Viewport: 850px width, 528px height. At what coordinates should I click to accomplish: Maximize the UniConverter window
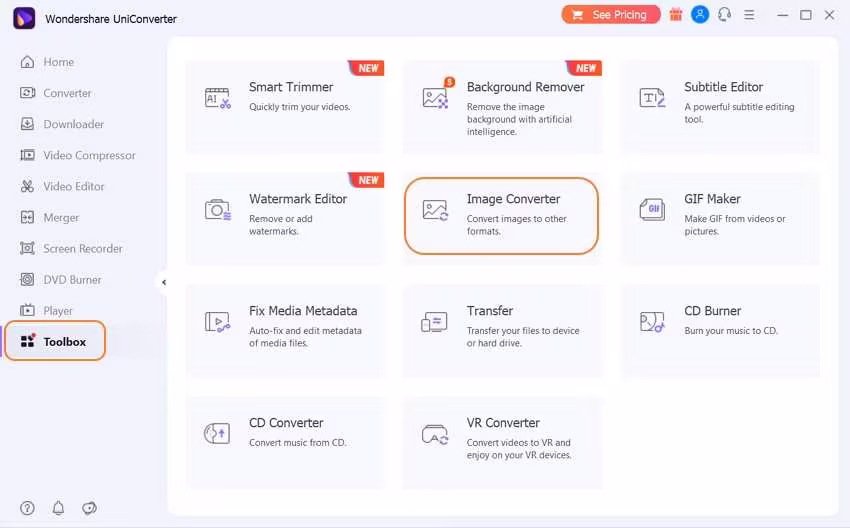tap(806, 15)
